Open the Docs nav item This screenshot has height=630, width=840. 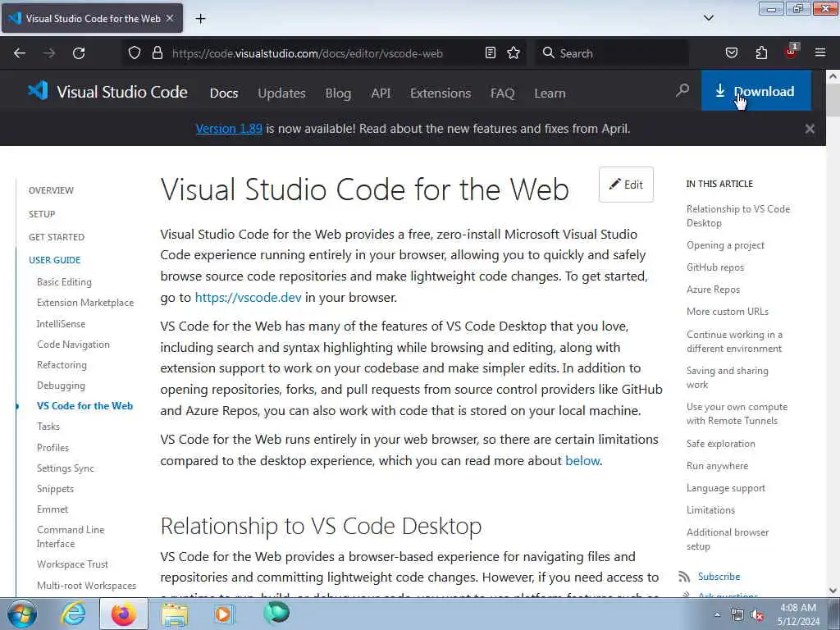pyautogui.click(x=224, y=94)
